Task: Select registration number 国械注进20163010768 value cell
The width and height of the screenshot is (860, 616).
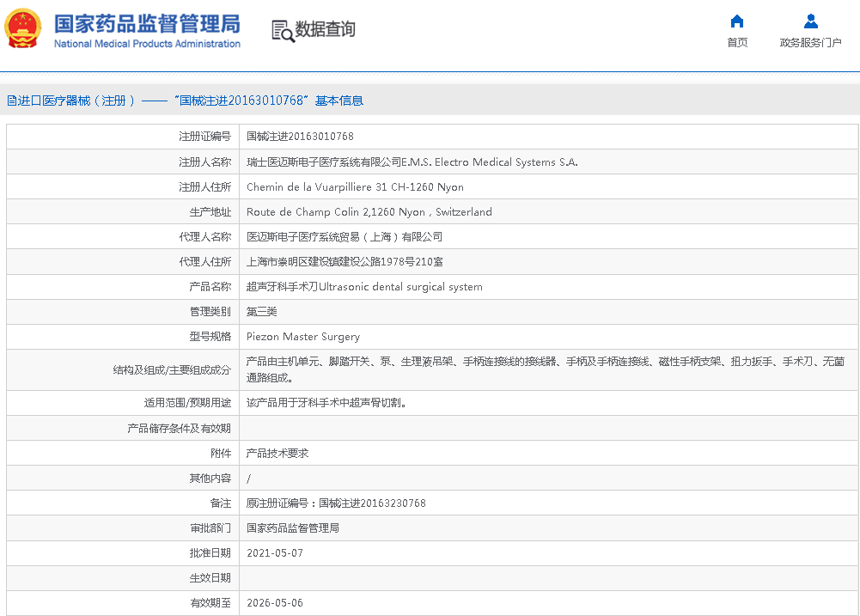Action: [300, 137]
